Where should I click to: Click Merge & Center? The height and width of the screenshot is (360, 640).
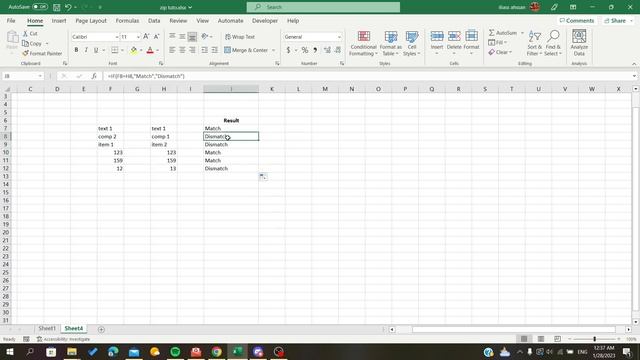point(246,50)
